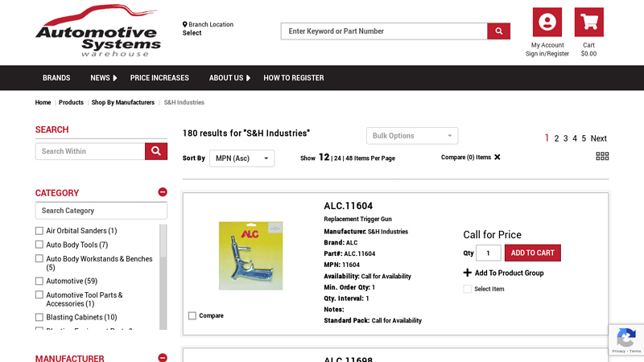Show 24 items per page

pyautogui.click(x=337, y=158)
